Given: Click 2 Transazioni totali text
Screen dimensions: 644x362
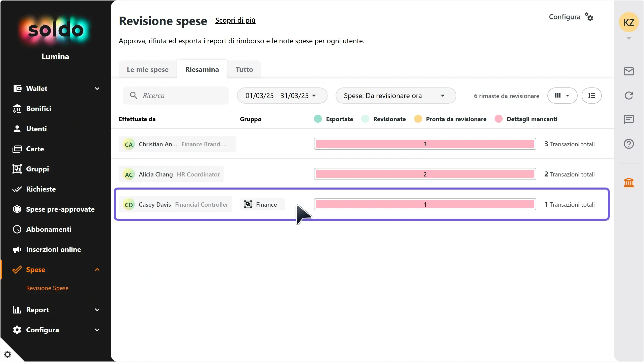Looking at the screenshot, I should tap(570, 174).
